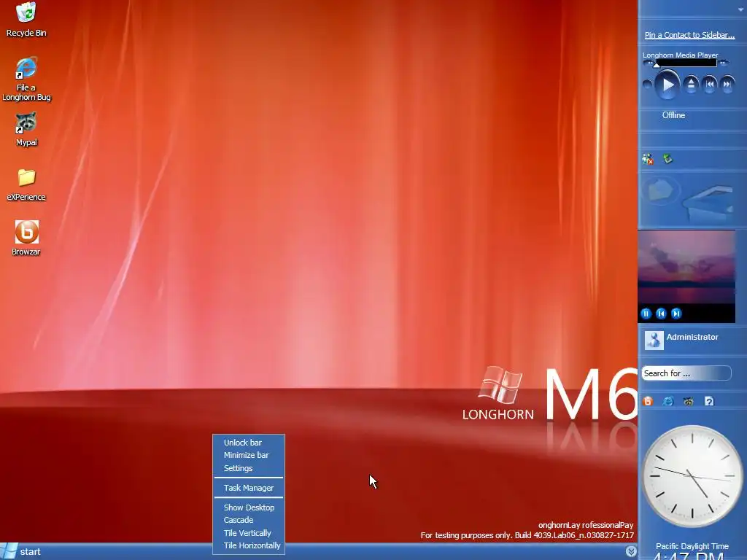Select the eXPerience folder icon
Viewport: 747px width, 560px height.
click(x=26, y=184)
